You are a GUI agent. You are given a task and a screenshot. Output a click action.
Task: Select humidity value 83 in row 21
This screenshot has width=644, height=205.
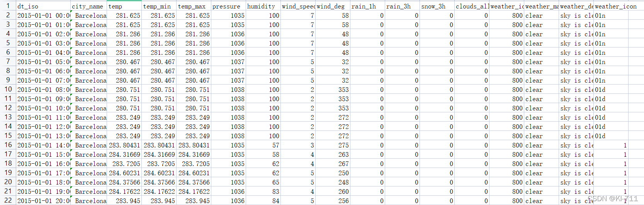point(263,191)
